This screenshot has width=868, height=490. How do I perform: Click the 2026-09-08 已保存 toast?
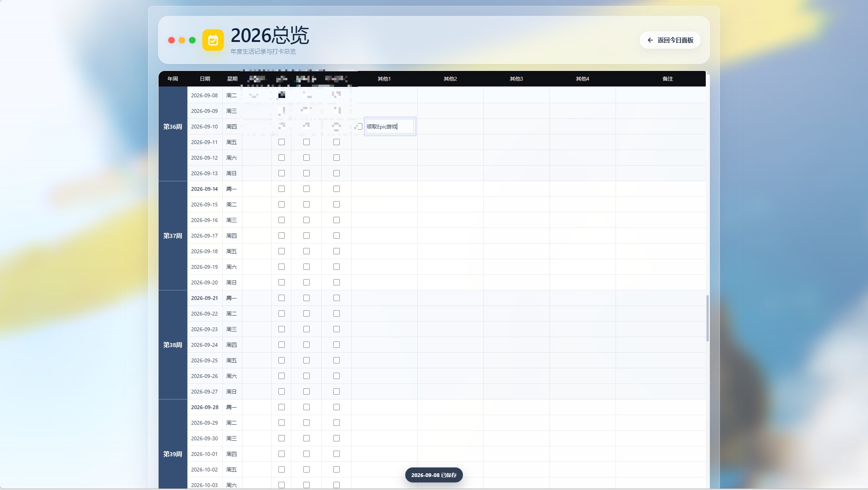(x=434, y=475)
